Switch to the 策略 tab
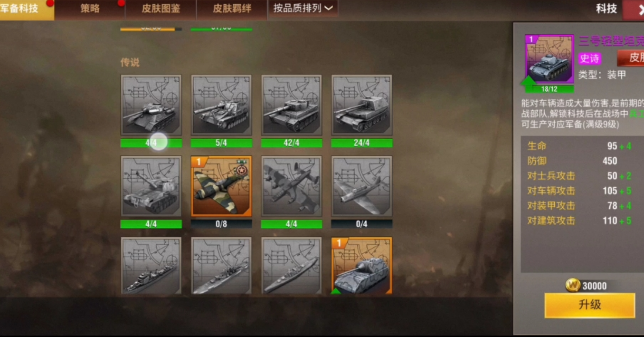 [x=90, y=9]
